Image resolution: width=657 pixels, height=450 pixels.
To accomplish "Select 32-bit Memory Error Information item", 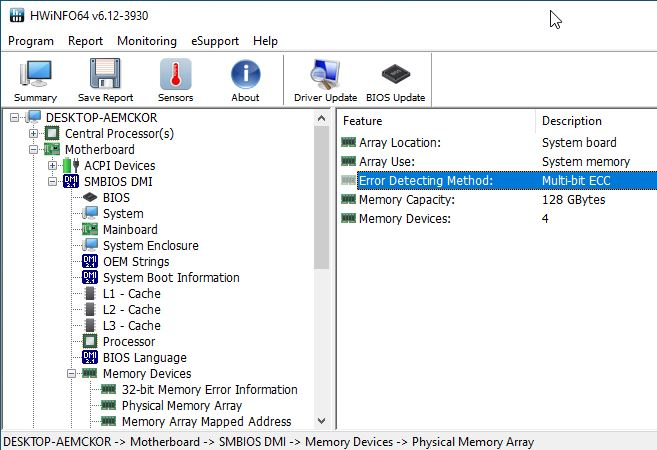I will [x=210, y=390].
